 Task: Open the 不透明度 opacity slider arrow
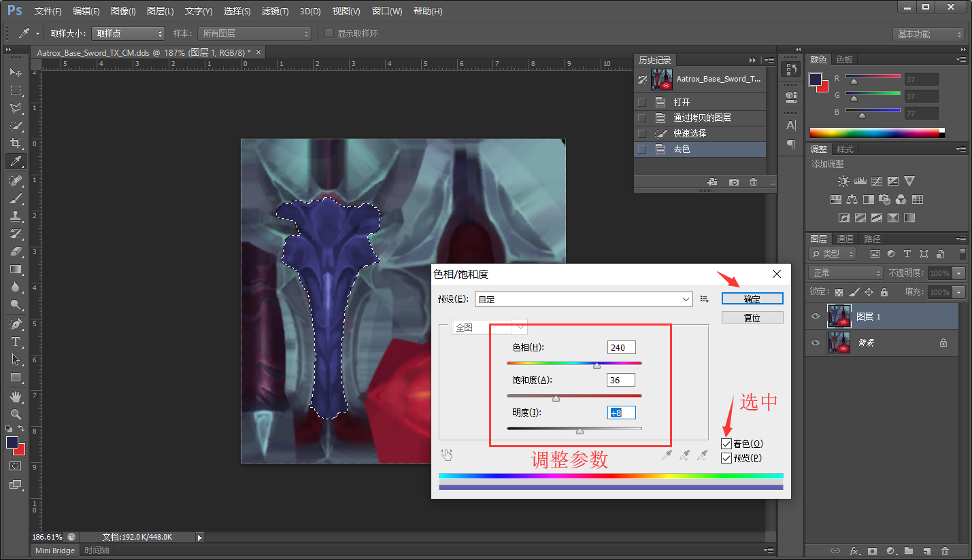(959, 273)
